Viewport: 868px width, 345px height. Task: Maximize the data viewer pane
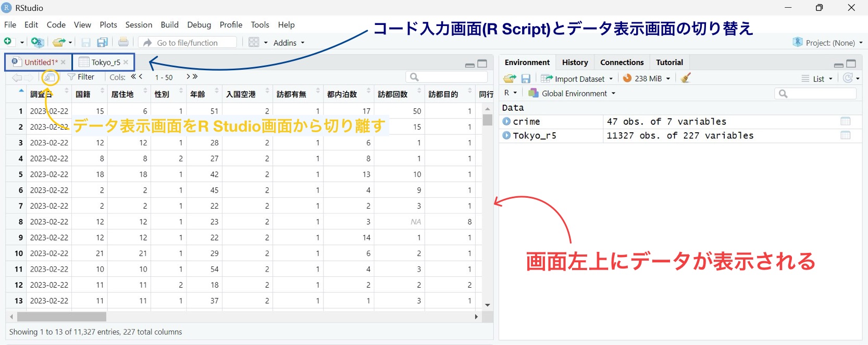click(482, 64)
